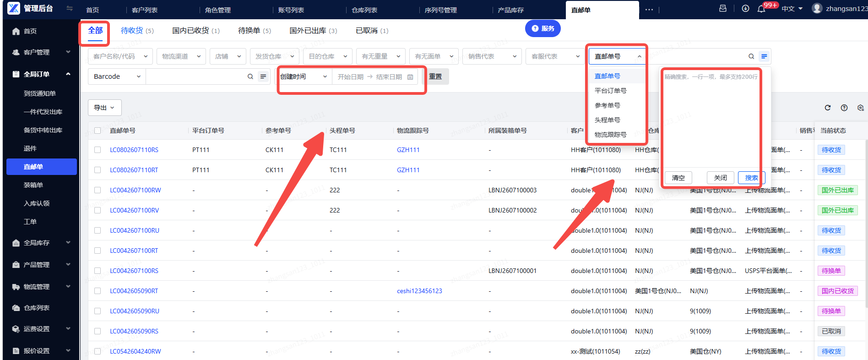Click the sidebar collapse toggle icon
The height and width of the screenshot is (360, 868).
click(x=70, y=8)
